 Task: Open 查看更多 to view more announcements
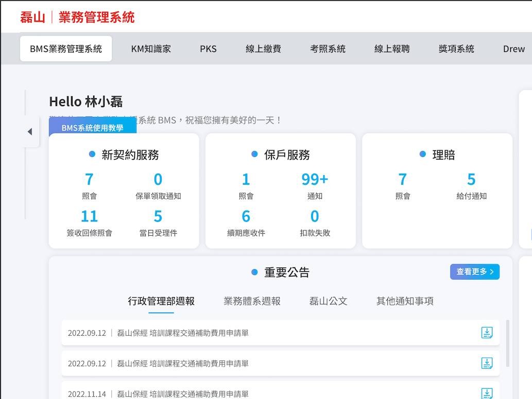tap(474, 272)
